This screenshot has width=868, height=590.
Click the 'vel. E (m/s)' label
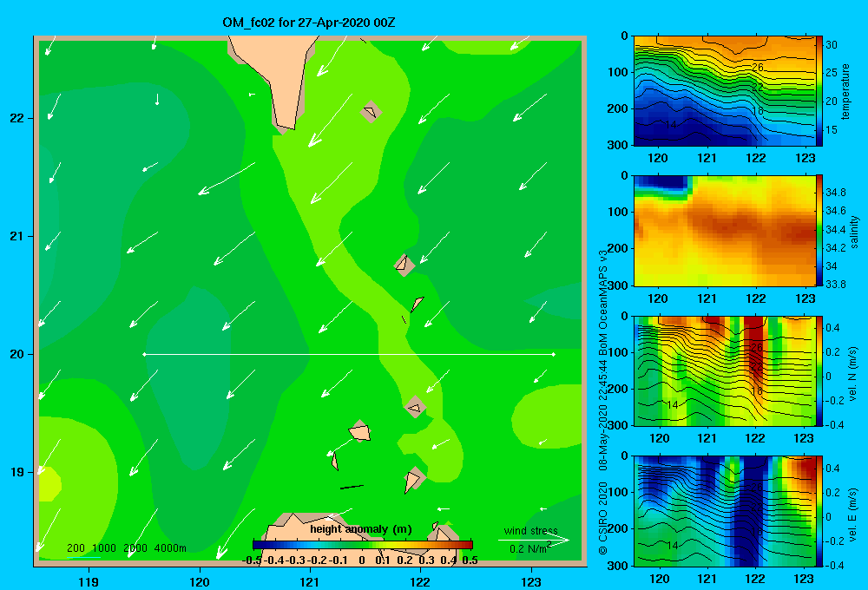tap(852, 514)
